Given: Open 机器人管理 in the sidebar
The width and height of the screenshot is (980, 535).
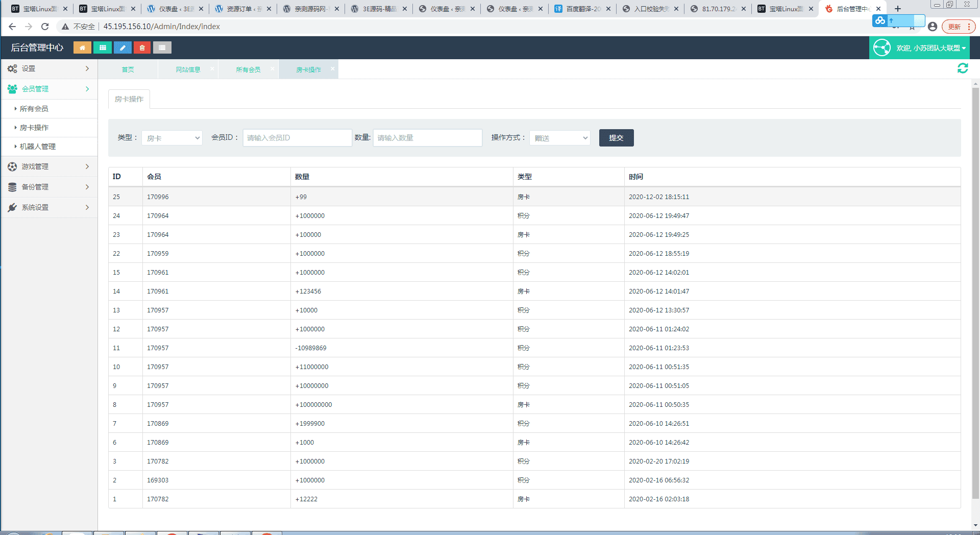Looking at the screenshot, I should tap(38, 147).
